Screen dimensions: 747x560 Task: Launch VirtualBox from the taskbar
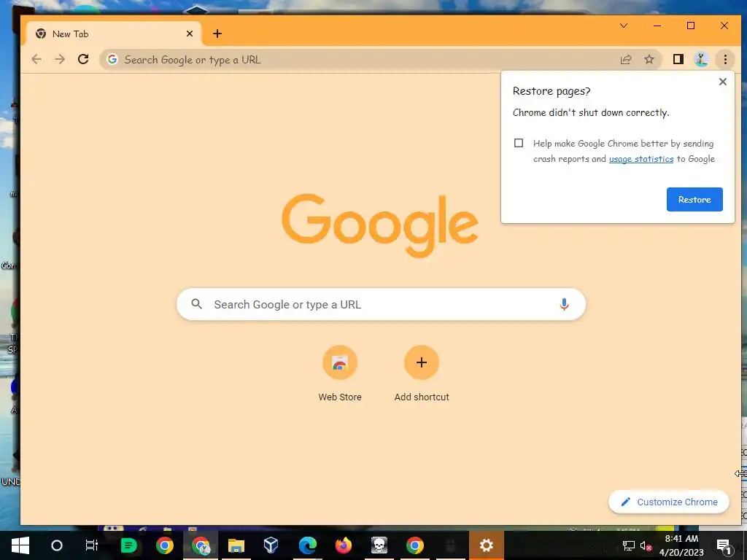pyautogui.click(x=271, y=545)
